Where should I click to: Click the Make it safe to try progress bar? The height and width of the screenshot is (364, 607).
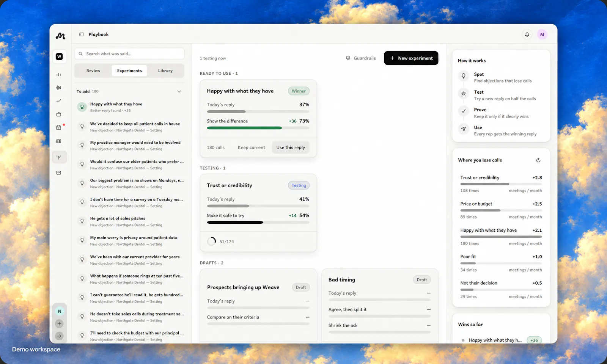pos(258,223)
